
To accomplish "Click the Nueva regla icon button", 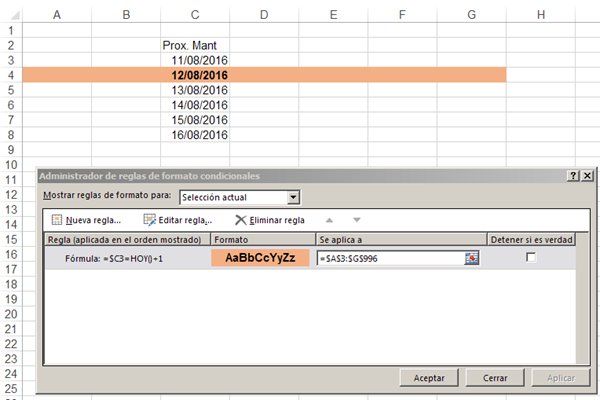I will click(x=57, y=220).
